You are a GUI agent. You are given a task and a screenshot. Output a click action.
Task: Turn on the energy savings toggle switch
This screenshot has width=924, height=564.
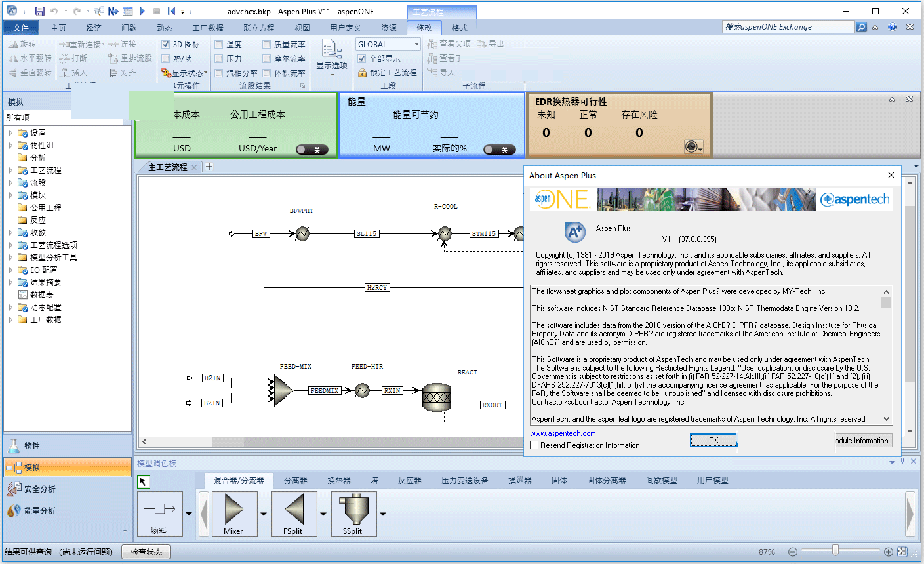tap(499, 150)
